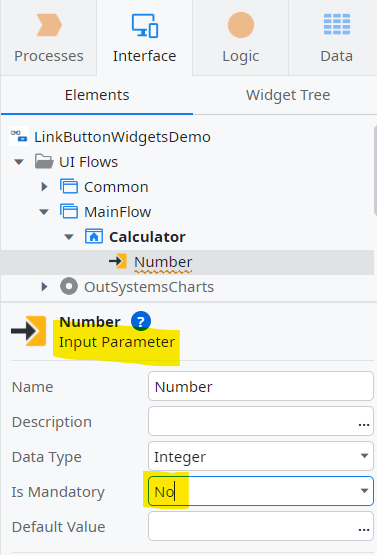The height and width of the screenshot is (555, 377).
Task: Select the Calculator screen label
Action: [147, 237]
